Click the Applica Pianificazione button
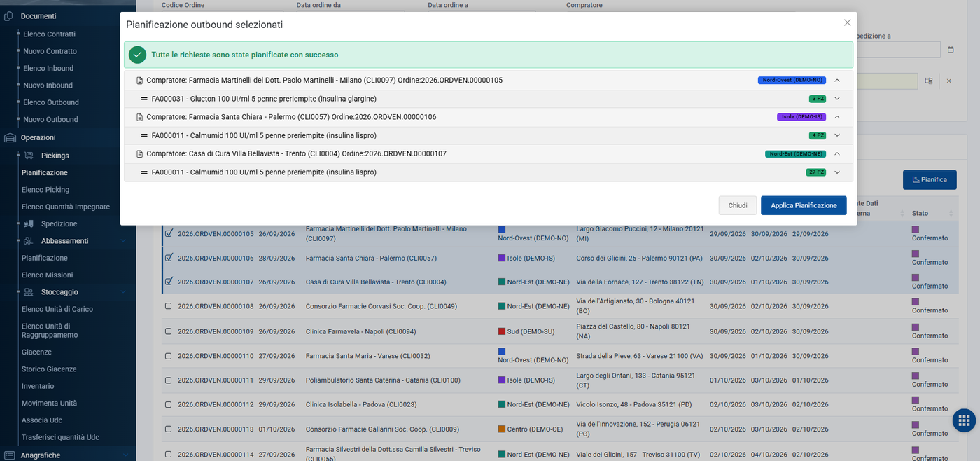The width and height of the screenshot is (980, 461). [x=804, y=205]
